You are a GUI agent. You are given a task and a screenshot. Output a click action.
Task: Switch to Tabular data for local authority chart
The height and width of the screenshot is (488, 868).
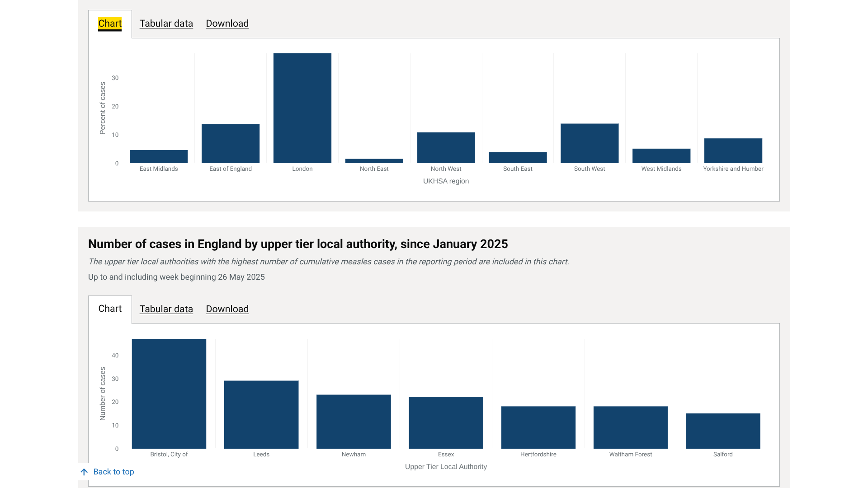coord(166,309)
